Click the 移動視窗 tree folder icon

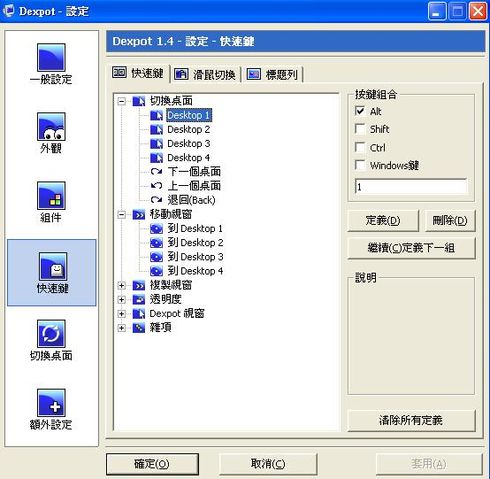click(x=139, y=214)
